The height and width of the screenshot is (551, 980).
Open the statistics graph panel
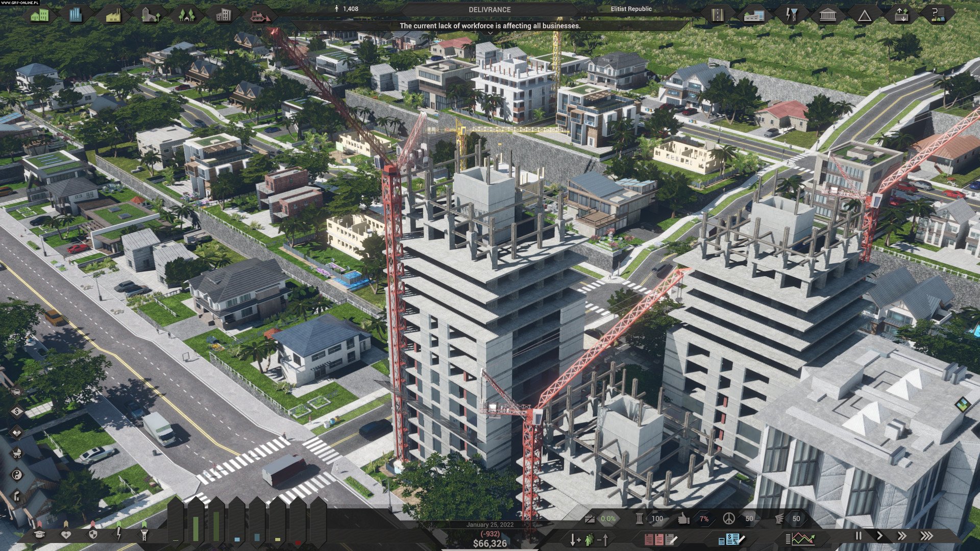point(801,538)
